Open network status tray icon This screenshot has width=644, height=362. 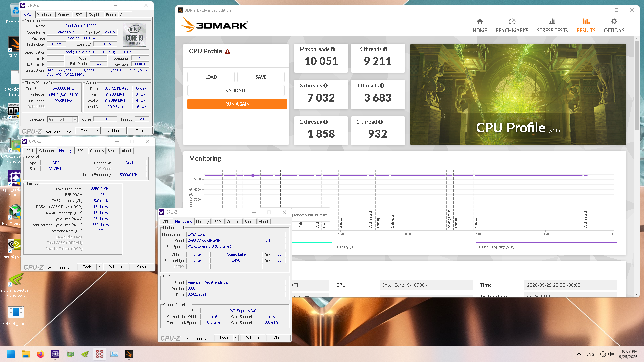pyautogui.click(x=603, y=354)
